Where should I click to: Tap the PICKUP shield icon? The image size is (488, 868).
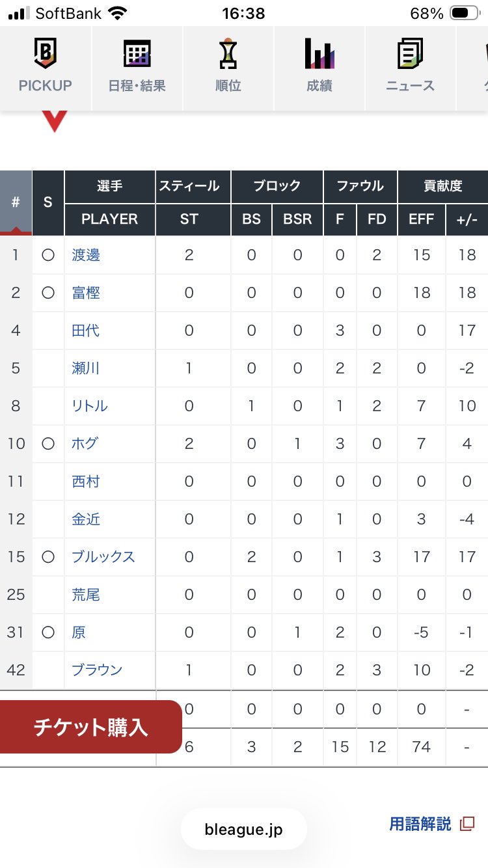tap(45, 55)
